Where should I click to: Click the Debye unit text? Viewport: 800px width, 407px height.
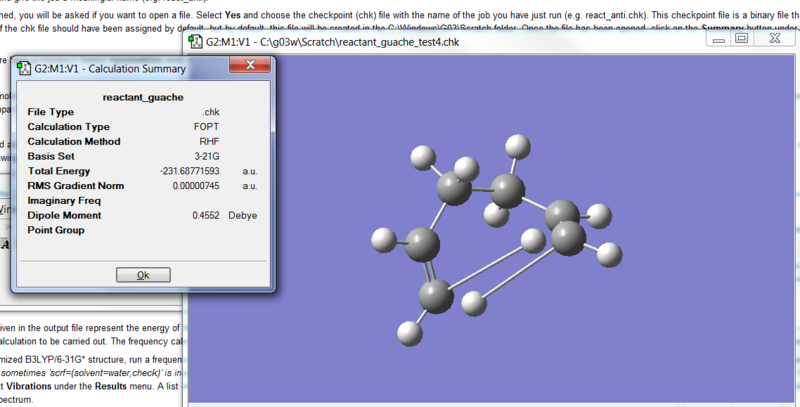point(242,216)
